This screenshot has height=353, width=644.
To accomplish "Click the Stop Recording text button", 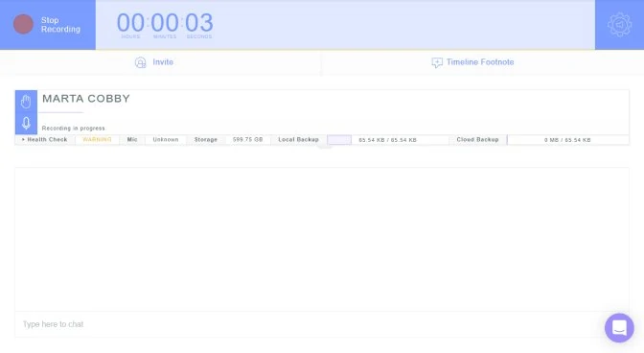I will [60, 25].
